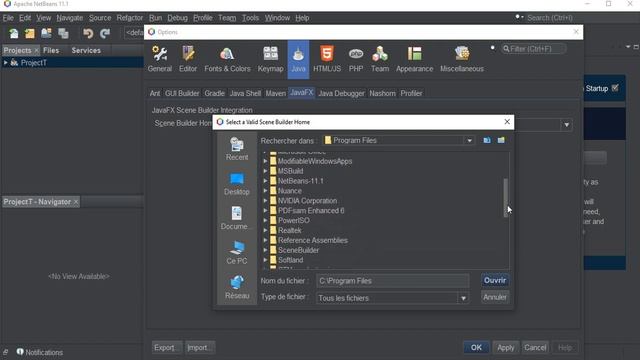
Task: Click the Annuler button
Action: (x=495, y=297)
